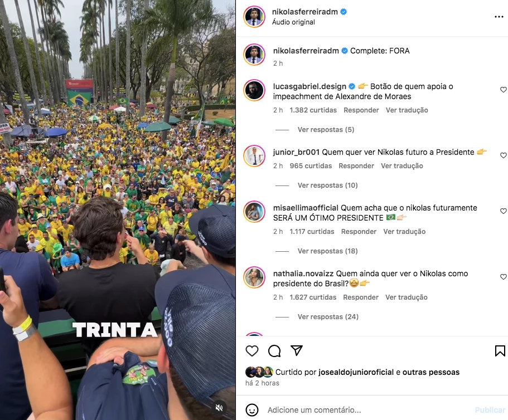Open josealdojunioroficial's profile from likes
The height and width of the screenshot is (420, 508).
[356, 372]
